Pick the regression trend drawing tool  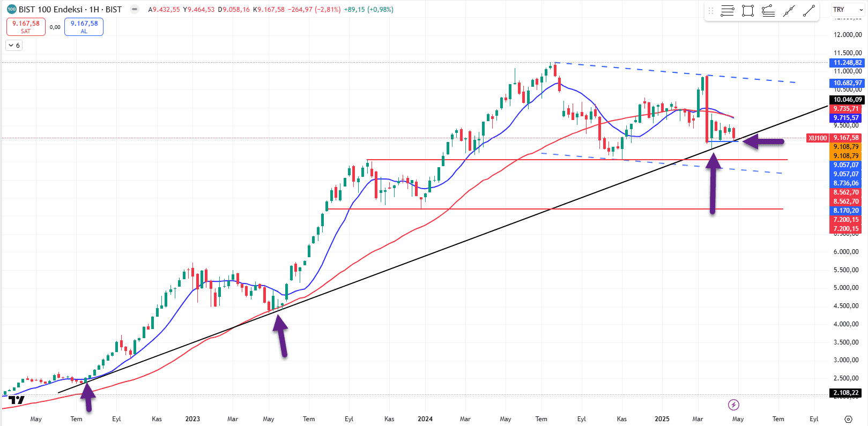click(768, 11)
